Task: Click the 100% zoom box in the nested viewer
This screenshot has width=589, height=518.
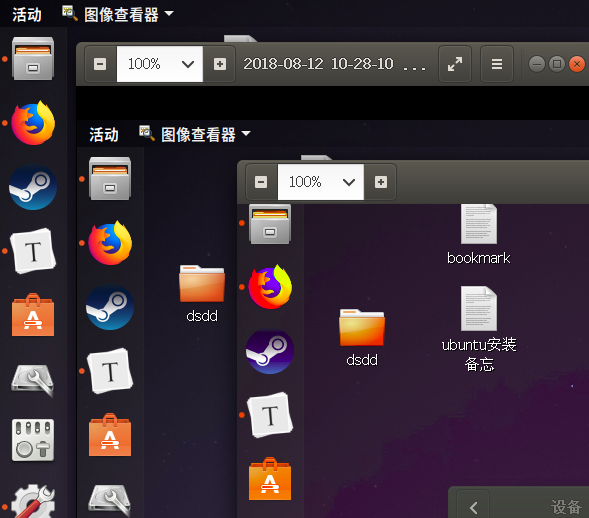Action: [x=321, y=182]
